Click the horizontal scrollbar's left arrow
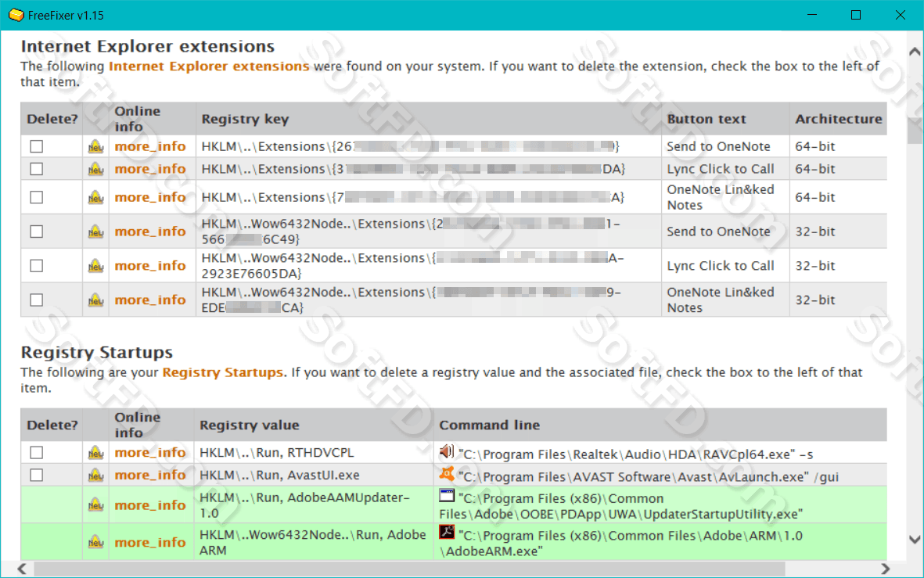This screenshot has height=578, width=924. pos(22,569)
